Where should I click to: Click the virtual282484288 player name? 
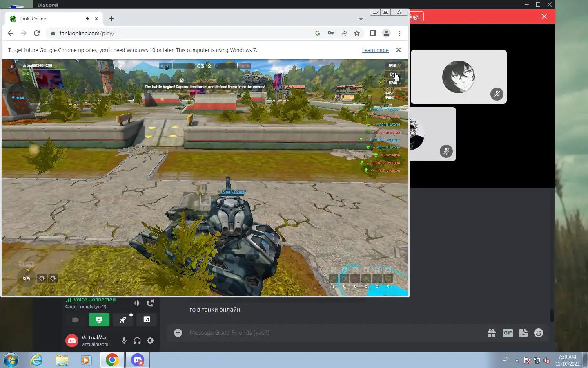point(37,65)
